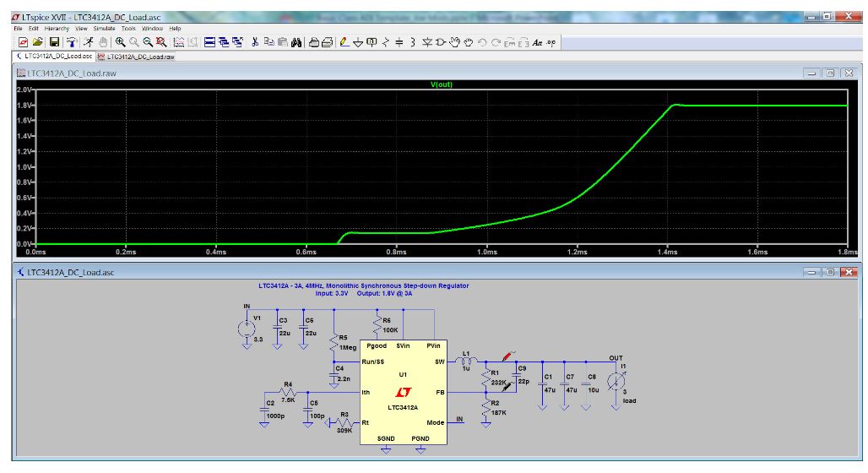Run the simulation with the running-man icon
The width and height of the screenshot is (868, 473).
click(88, 42)
